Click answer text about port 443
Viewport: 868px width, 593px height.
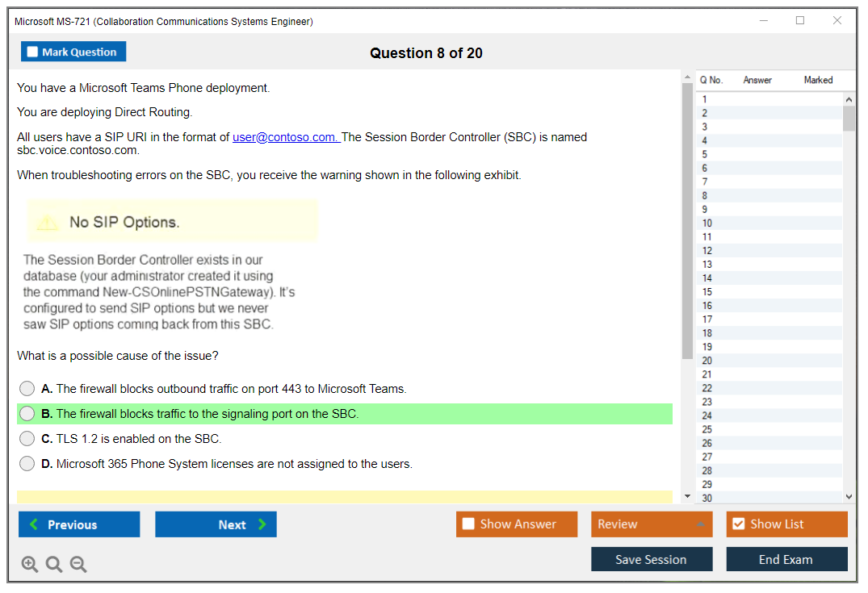(232, 388)
